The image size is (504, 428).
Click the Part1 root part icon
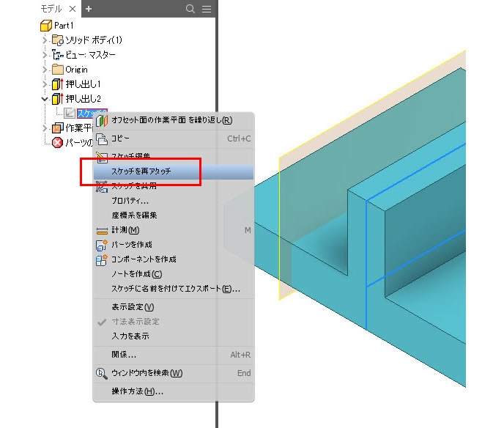pos(46,26)
